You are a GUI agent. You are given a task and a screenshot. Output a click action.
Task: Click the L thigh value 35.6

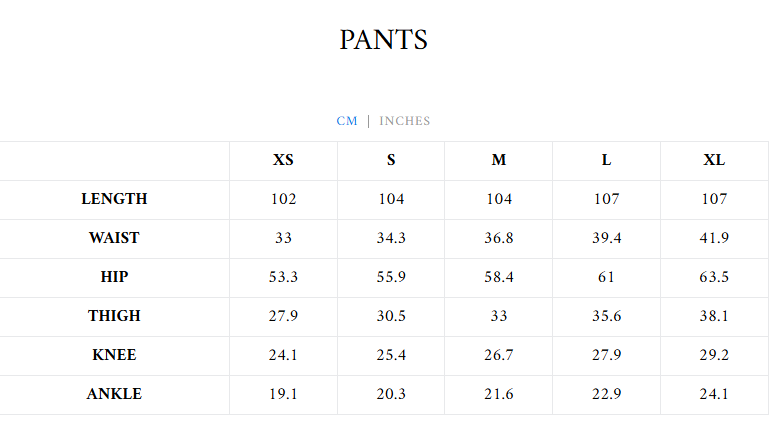point(606,316)
